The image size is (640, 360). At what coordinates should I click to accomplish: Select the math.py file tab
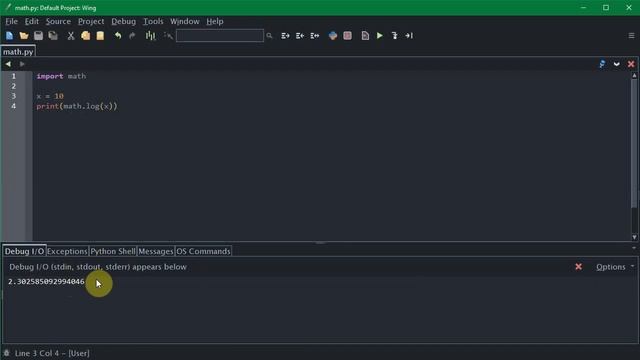coord(18,52)
